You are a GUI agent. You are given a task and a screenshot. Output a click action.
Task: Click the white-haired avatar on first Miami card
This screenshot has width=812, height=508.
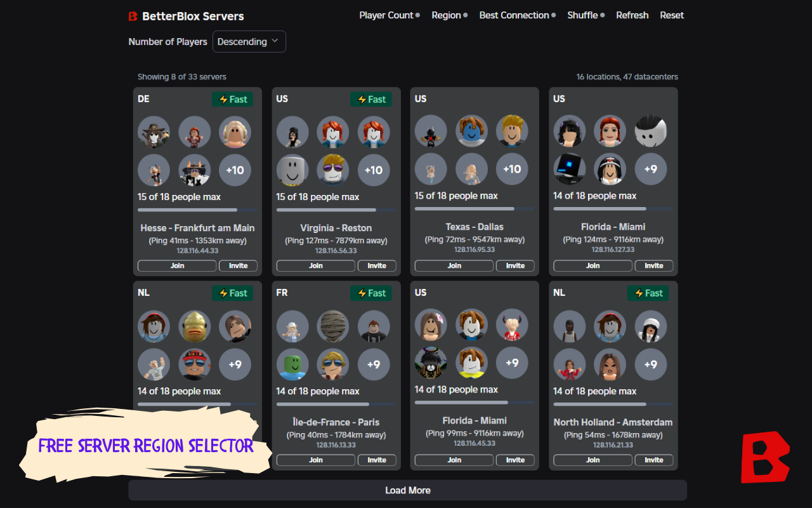click(x=651, y=131)
